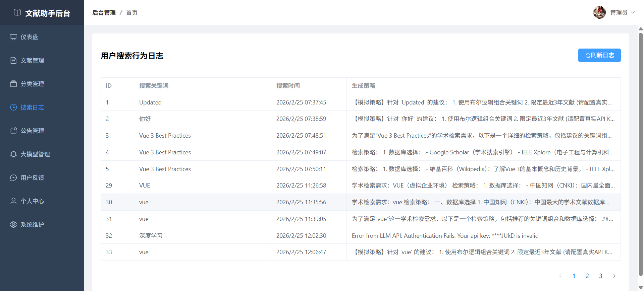The width and height of the screenshot is (644, 291).
Task: Click the book logo icon in header
Action: 17,13
